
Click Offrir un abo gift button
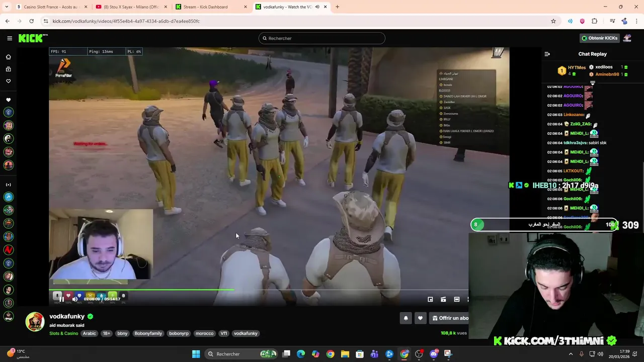(450, 318)
